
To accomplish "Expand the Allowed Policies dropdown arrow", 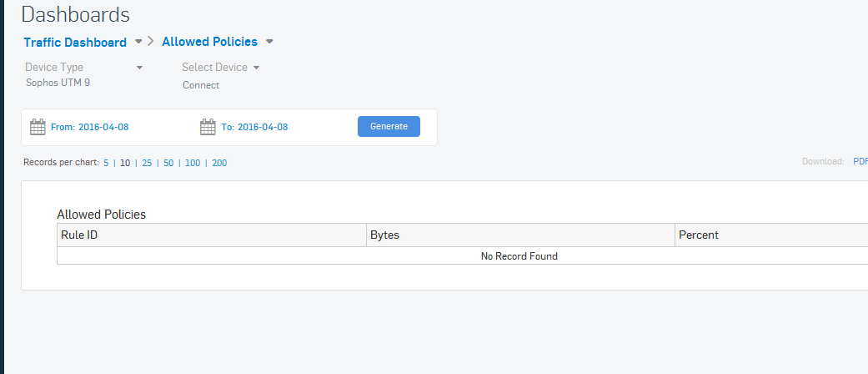I will 269,42.
